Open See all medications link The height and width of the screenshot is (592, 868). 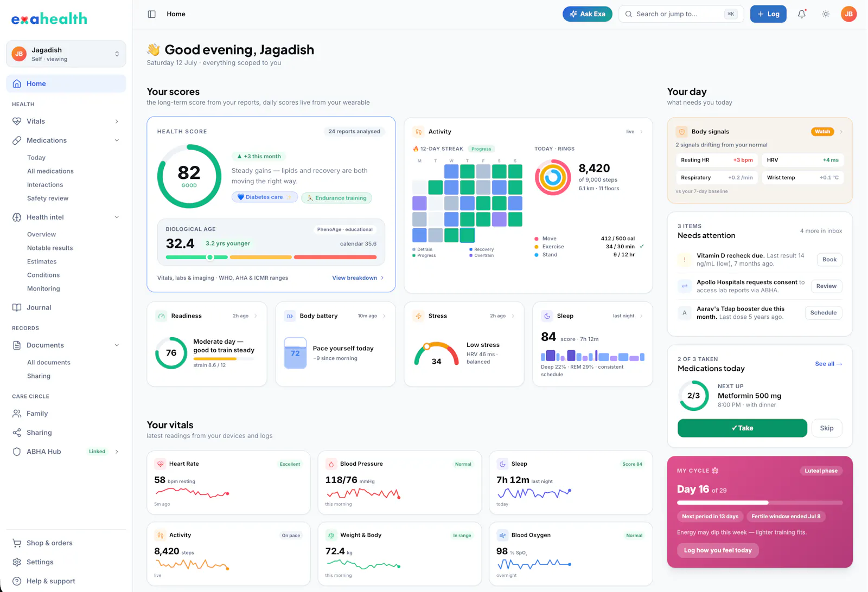click(828, 364)
